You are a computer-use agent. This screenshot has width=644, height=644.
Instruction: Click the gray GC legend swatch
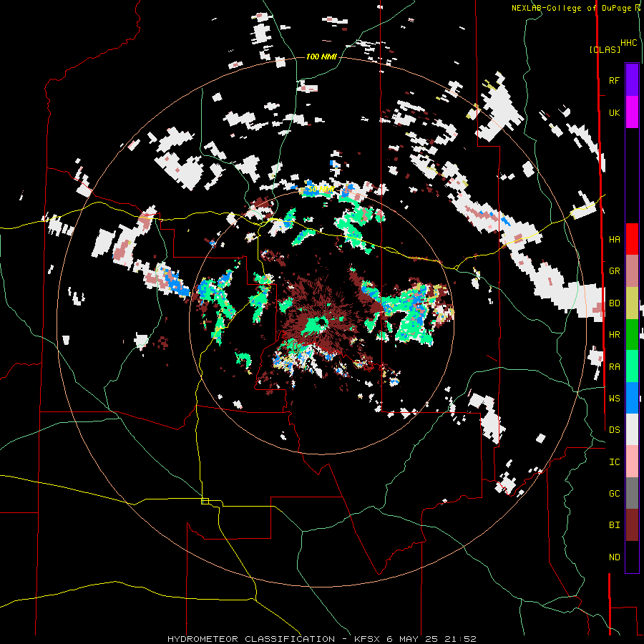(x=632, y=493)
